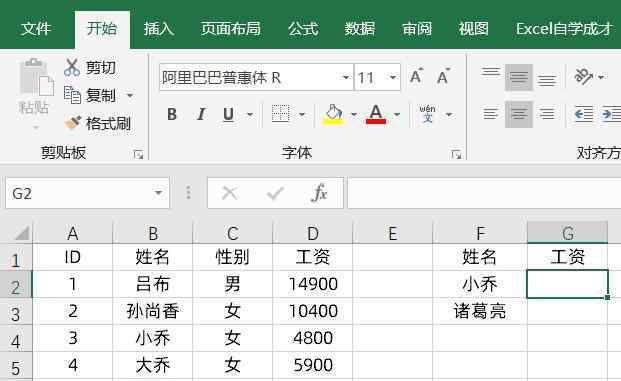Open the 文件 tab
This screenshot has width=621, height=381.
36,29
